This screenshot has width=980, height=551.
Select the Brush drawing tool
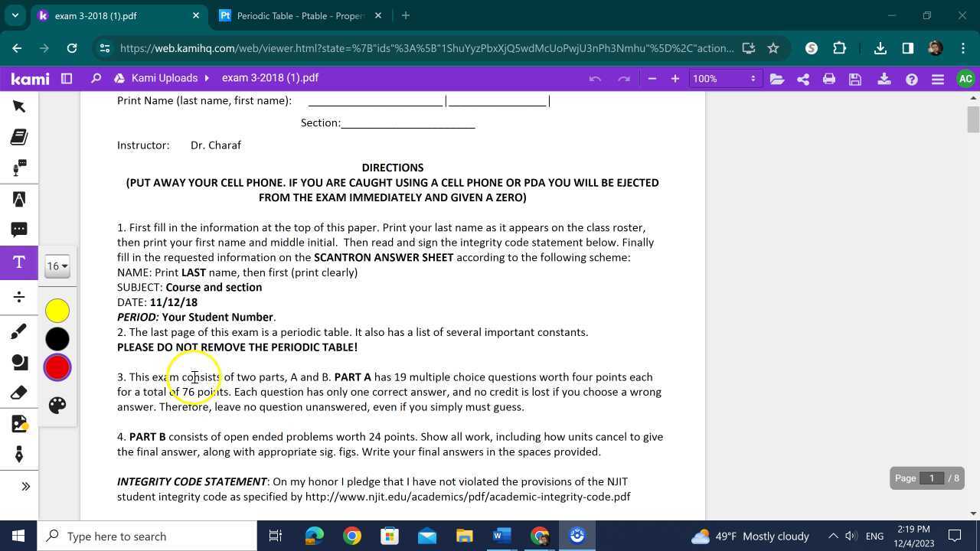point(19,330)
